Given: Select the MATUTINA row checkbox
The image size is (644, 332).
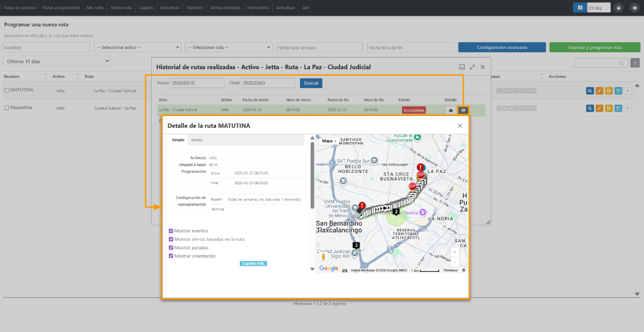Looking at the screenshot, I should [x=6, y=90].
